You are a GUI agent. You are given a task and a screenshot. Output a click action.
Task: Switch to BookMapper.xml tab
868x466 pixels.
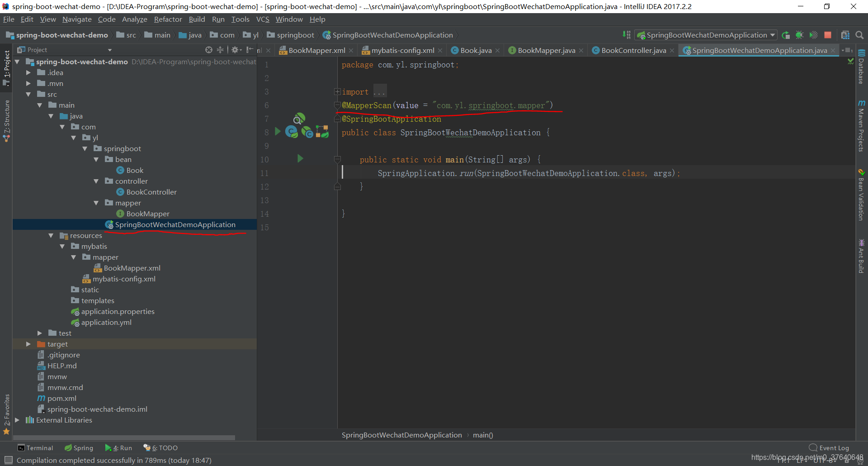316,50
